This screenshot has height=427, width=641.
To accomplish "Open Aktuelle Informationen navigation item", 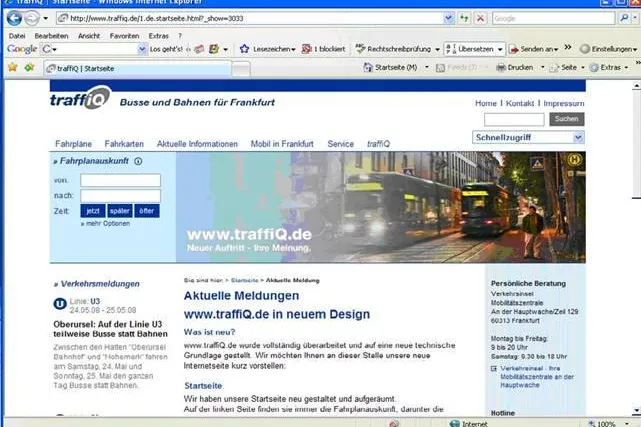I will (x=197, y=144).
